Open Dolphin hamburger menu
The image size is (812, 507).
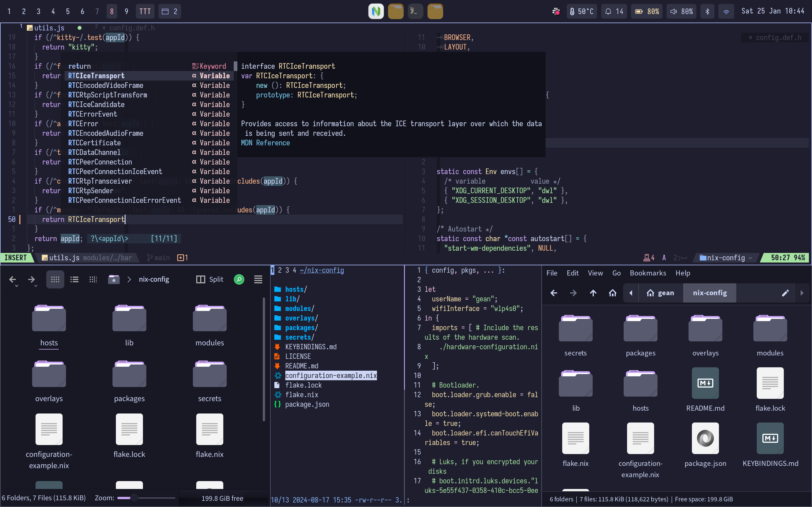(258, 279)
